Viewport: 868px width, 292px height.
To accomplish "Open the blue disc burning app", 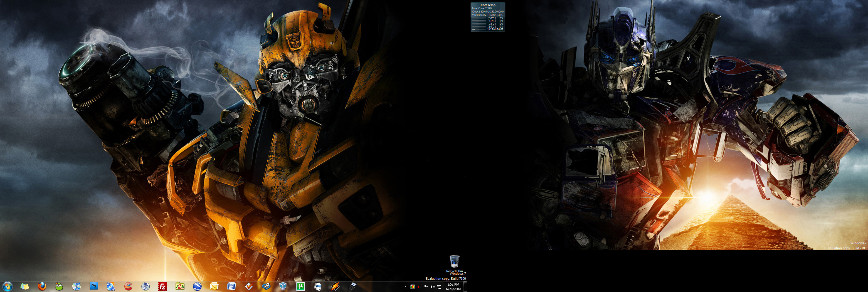I will (x=111, y=287).
